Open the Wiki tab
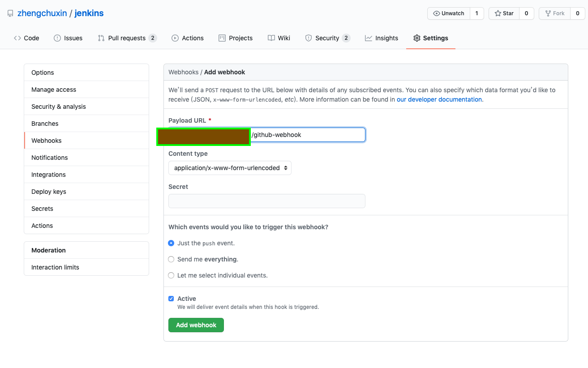588x368 pixels. tap(279, 38)
